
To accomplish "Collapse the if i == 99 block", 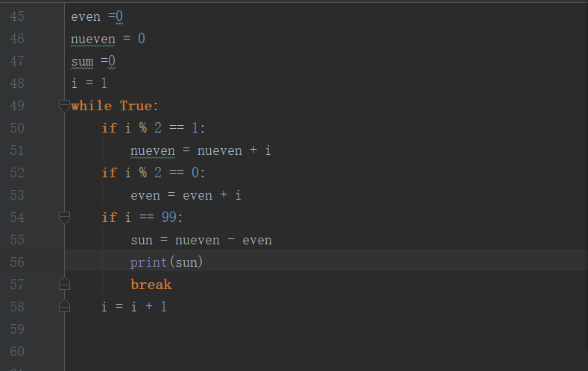I will [64, 218].
